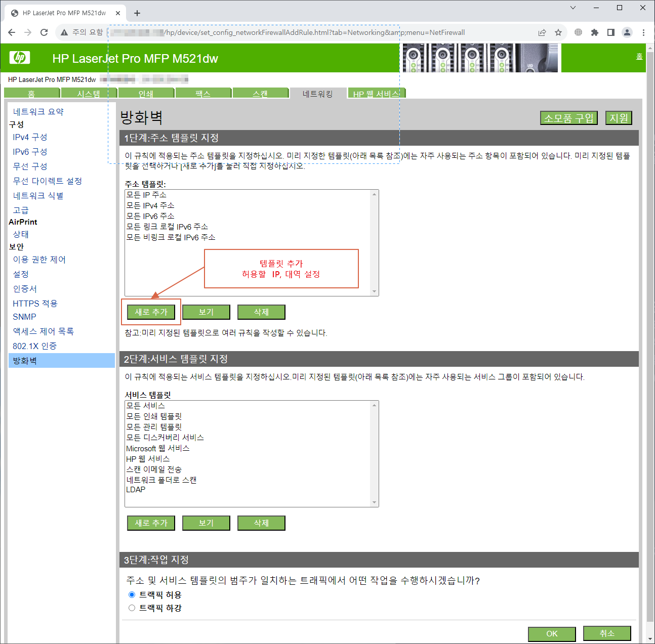Screen dimensions: 655x644
Task: Click 삭제 under service templates
Action: [261, 523]
